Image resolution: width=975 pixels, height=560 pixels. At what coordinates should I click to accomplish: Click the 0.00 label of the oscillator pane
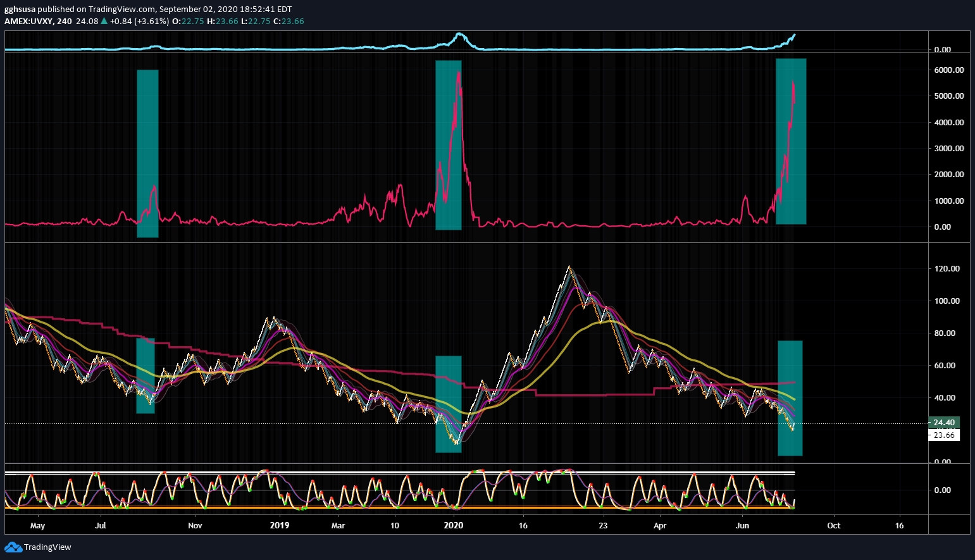[943, 490]
